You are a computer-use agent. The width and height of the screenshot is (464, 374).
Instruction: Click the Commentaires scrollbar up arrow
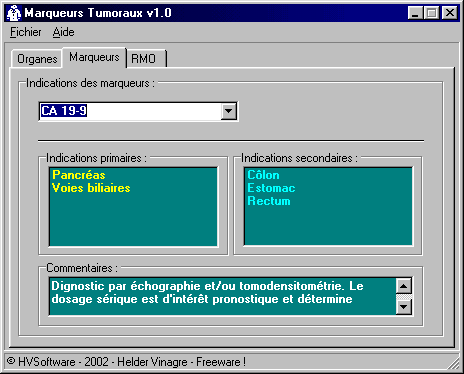click(404, 286)
